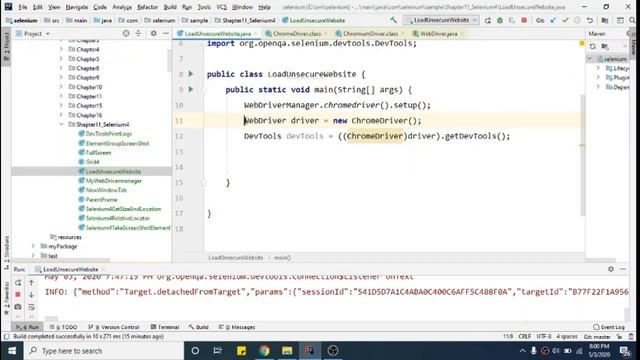
Task: Click CRLF line separator in status bar
Action: pyautogui.click(x=524, y=337)
